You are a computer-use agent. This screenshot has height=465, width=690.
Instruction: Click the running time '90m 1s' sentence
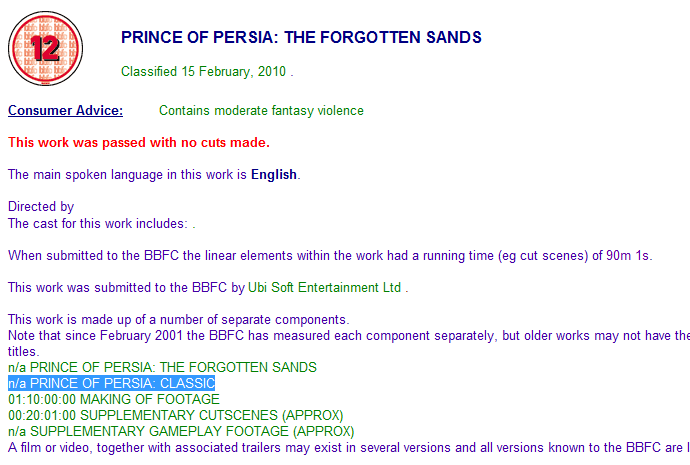pyautogui.click(x=329, y=255)
